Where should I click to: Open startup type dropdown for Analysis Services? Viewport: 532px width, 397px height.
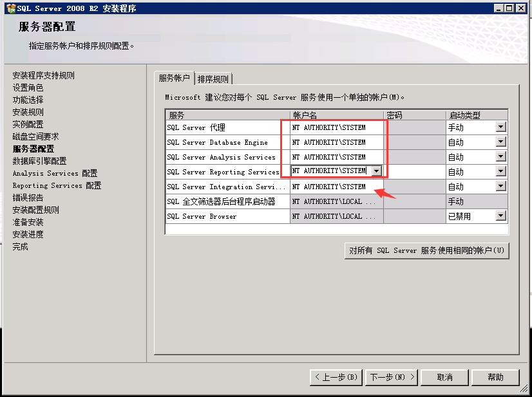501,156
